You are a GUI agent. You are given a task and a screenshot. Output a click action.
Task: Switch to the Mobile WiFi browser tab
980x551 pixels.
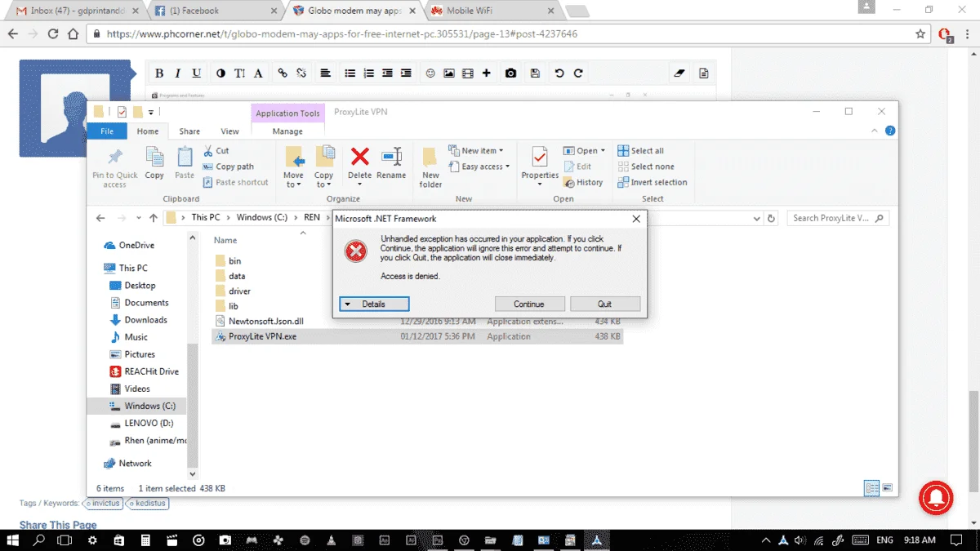tap(490, 11)
